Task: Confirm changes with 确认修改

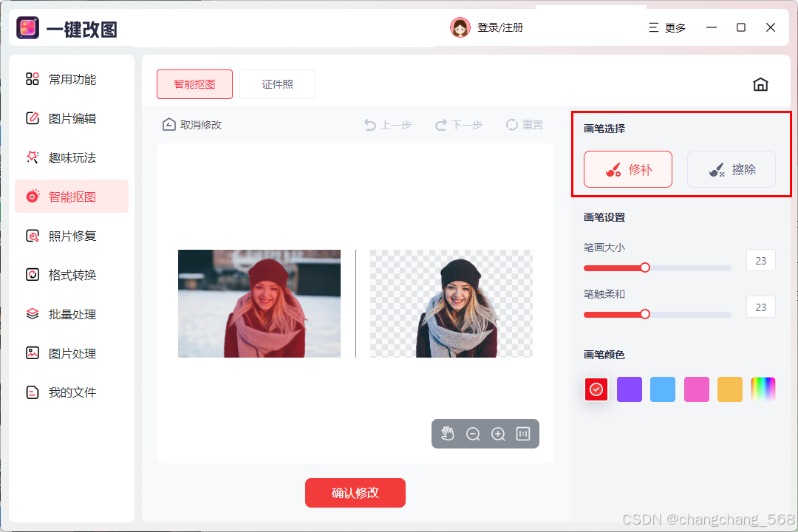Action: point(355,493)
